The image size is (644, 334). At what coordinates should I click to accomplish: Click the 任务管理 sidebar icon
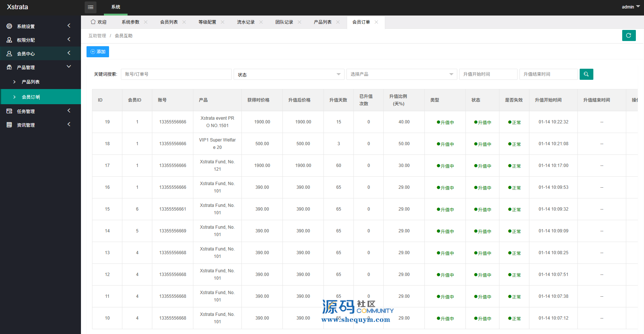click(x=9, y=111)
